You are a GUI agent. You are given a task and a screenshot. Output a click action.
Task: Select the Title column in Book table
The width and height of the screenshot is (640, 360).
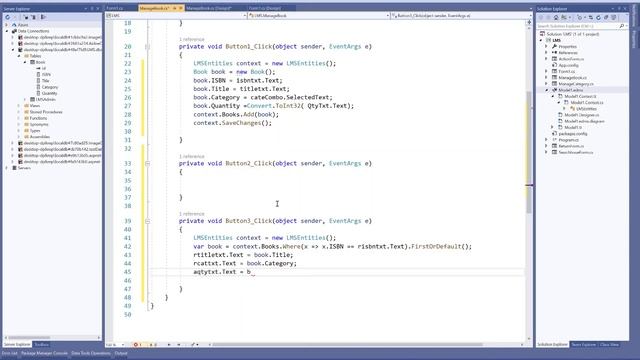pyautogui.click(x=45, y=81)
